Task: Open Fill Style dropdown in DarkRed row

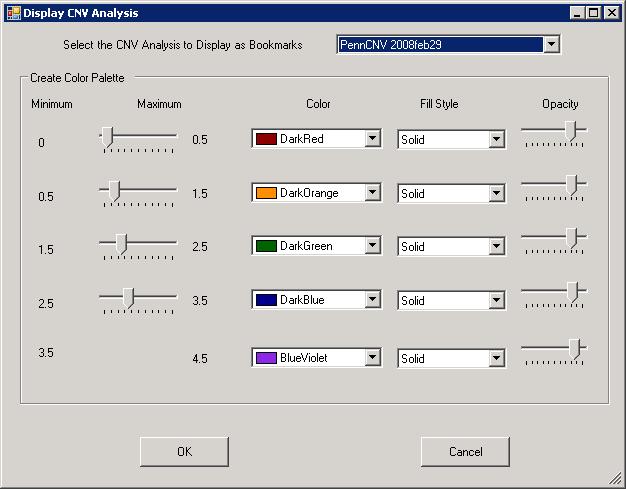Action: 496,139
